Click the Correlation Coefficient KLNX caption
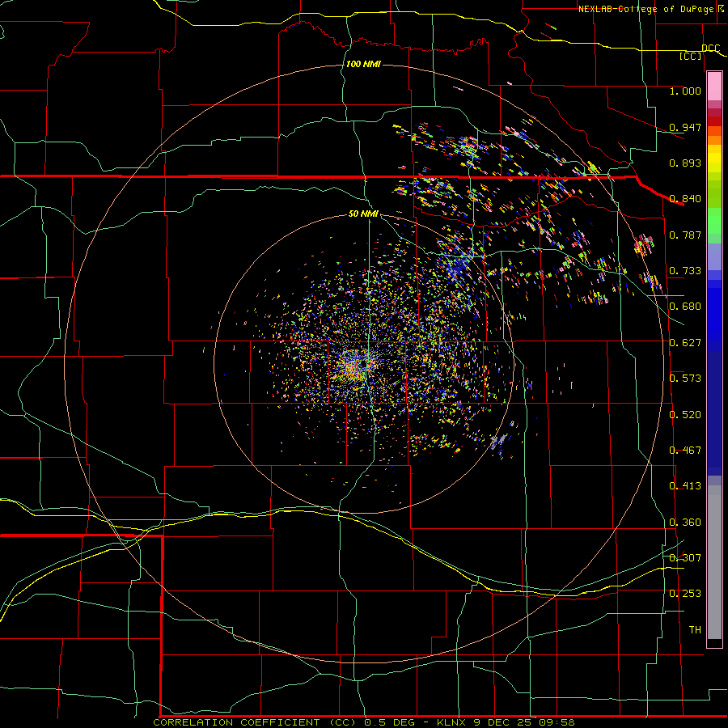 tap(364, 722)
